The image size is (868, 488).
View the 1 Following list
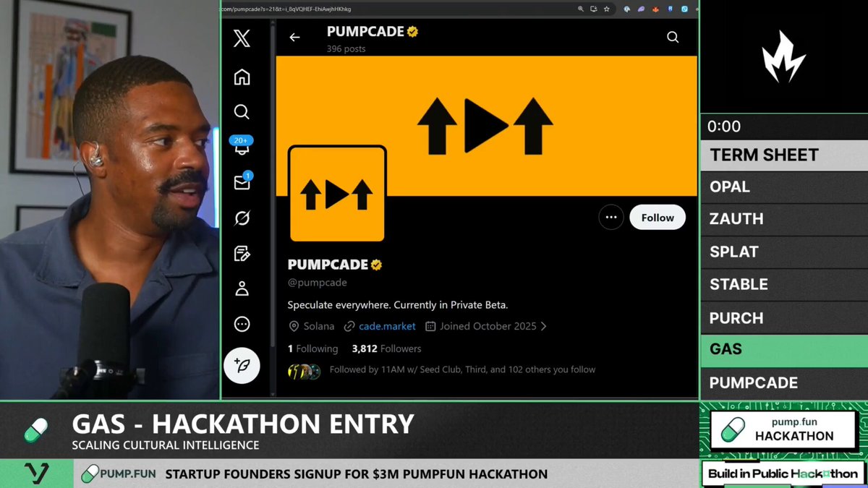pyautogui.click(x=312, y=348)
